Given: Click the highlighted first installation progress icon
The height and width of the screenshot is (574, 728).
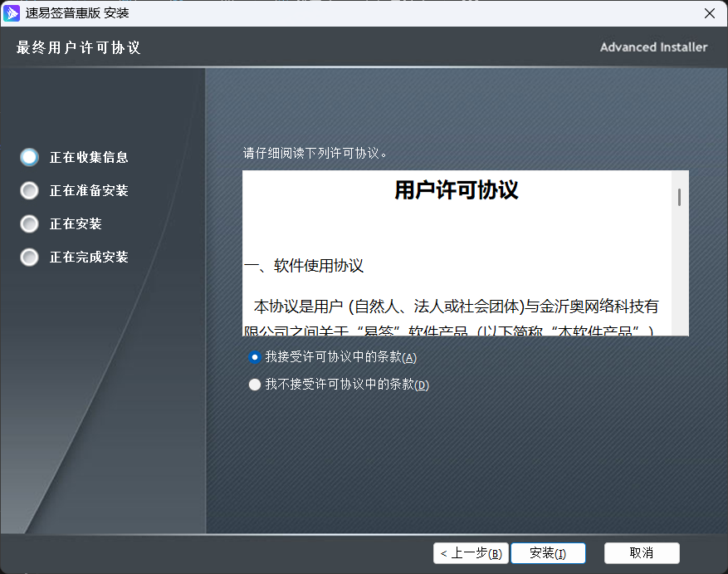Looking at the screenshot, I should 29,157.
